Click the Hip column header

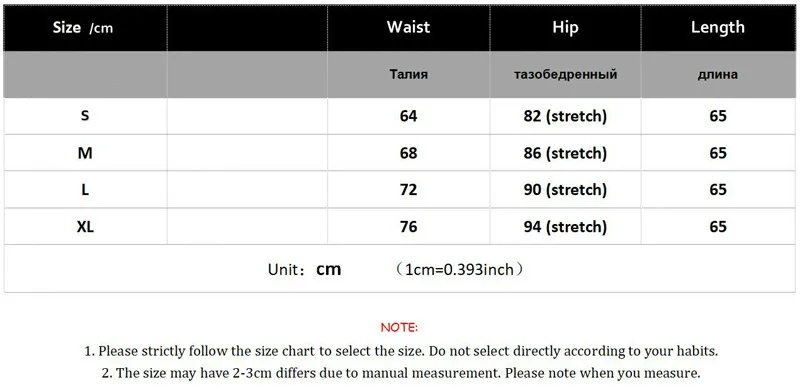coord(565,28)
